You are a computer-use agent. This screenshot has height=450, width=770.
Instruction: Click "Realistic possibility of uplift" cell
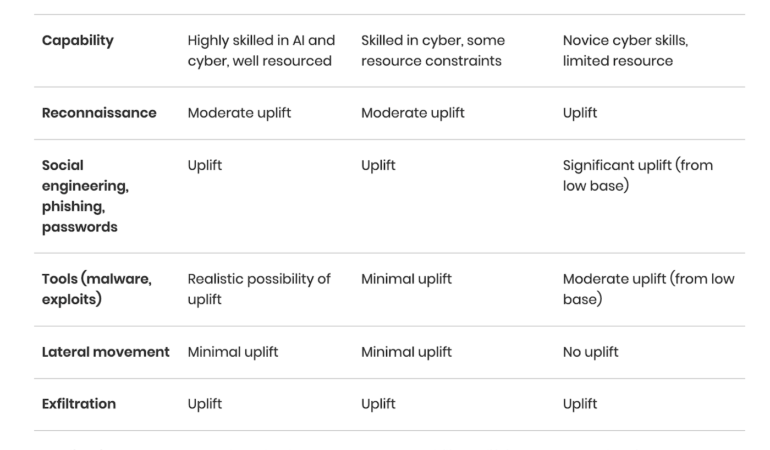click(259, 288)
